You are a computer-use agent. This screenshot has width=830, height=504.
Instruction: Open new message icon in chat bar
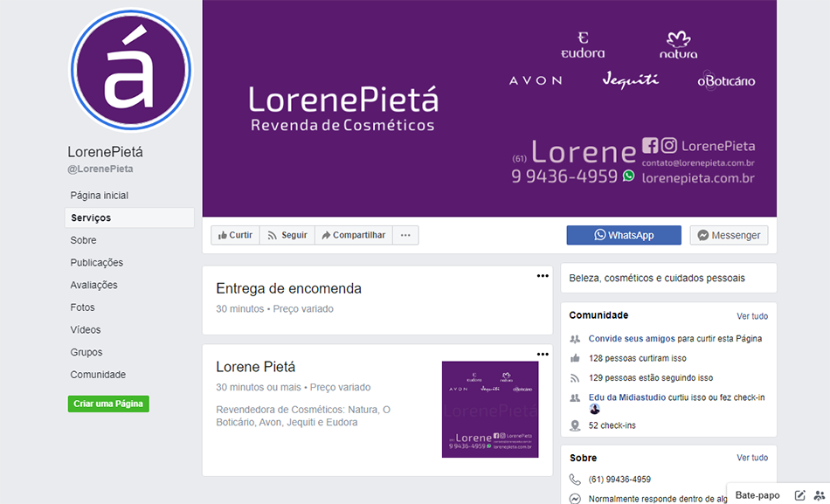799,495
